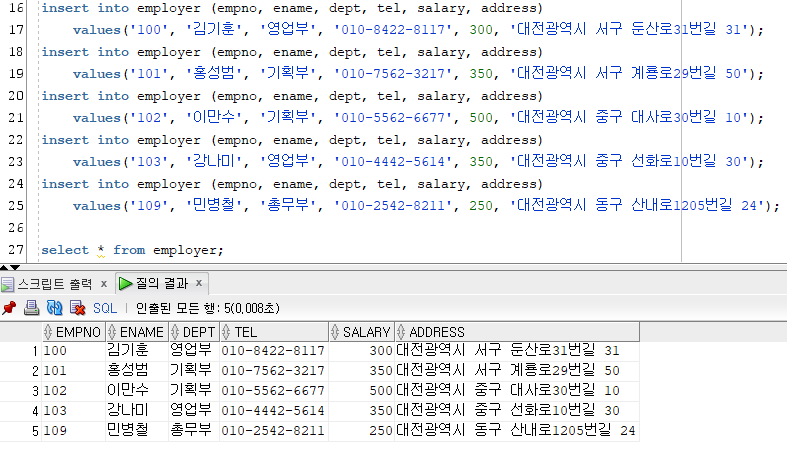Viewport: 787px width, 453px height.
Task: Select result row number 5
Action: 21,431
